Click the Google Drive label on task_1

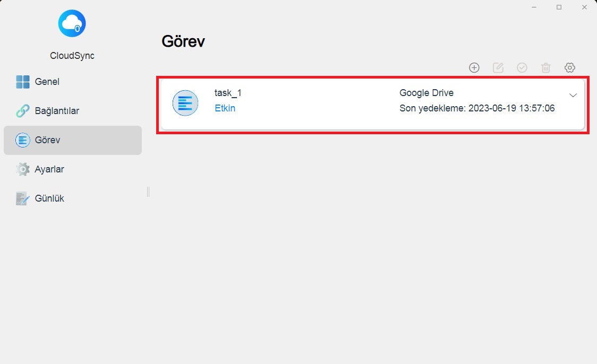point(427,93)
